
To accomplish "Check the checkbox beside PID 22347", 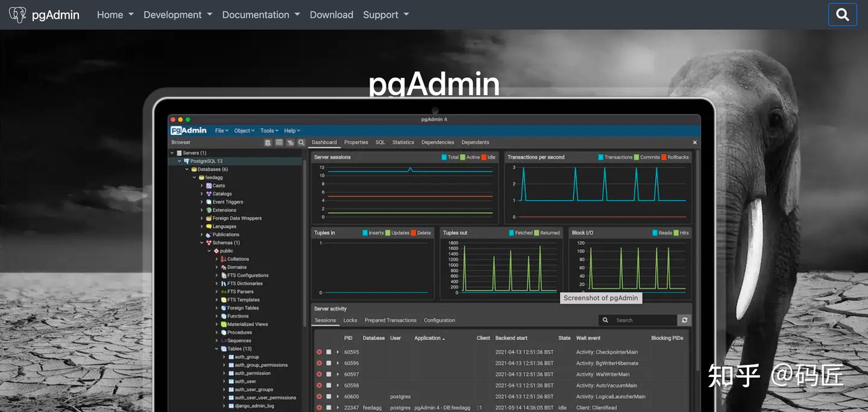I will [x=328, y=408].
